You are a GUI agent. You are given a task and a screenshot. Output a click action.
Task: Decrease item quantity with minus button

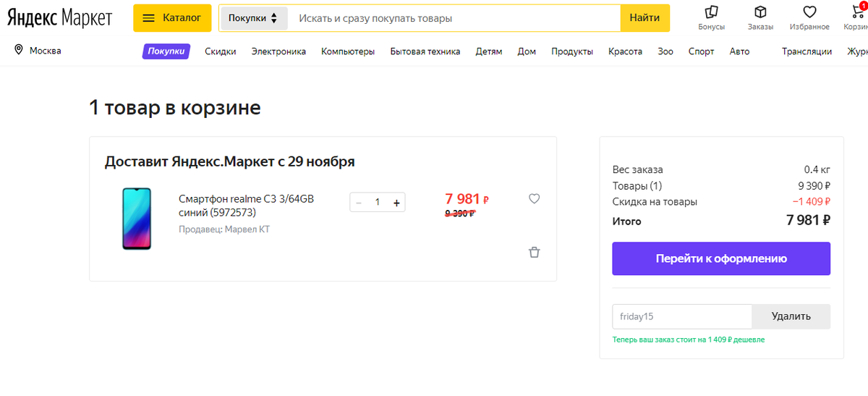pos(359,203)
